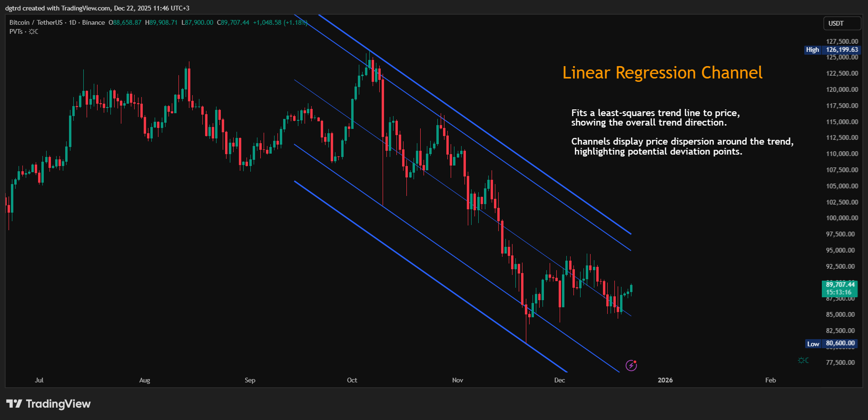The image size is (868, 420).
Task: Click the High price label box
Action: pos(832,49)
